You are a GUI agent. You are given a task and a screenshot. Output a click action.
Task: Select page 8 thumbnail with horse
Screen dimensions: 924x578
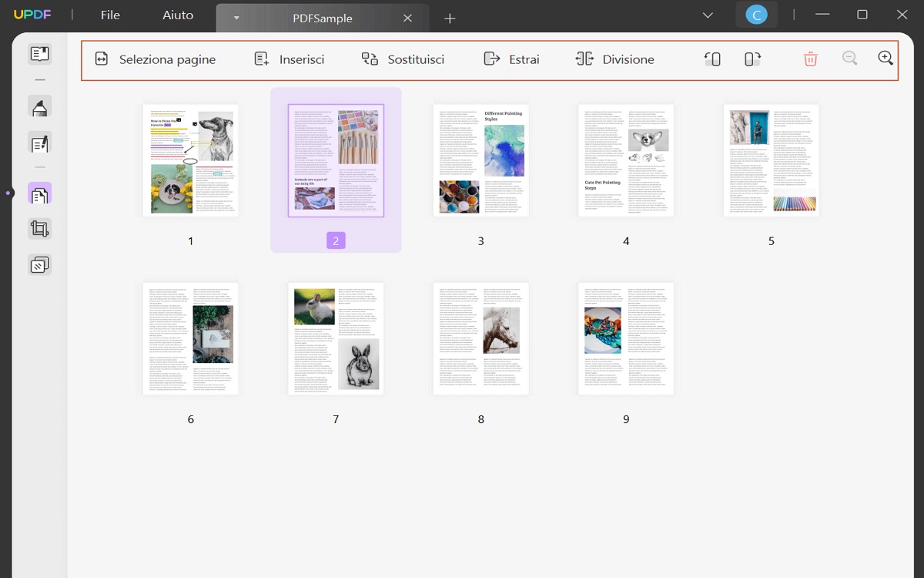[480, 338]
